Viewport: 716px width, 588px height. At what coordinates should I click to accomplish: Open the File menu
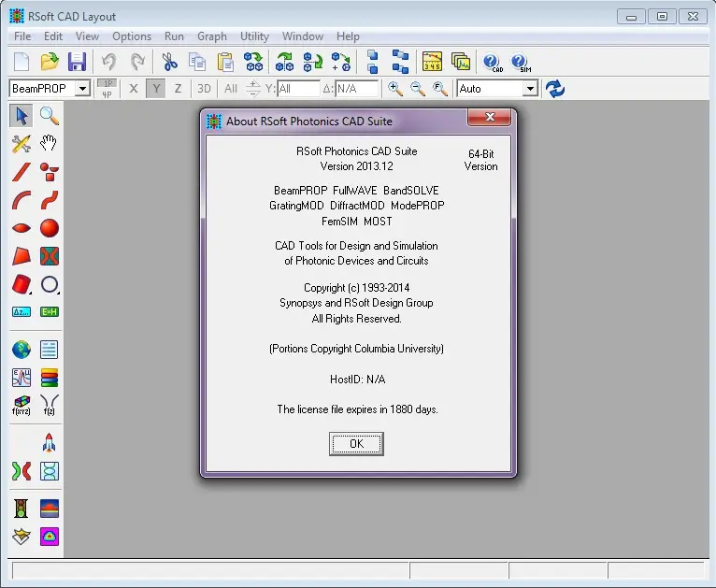tap(22, 36)
